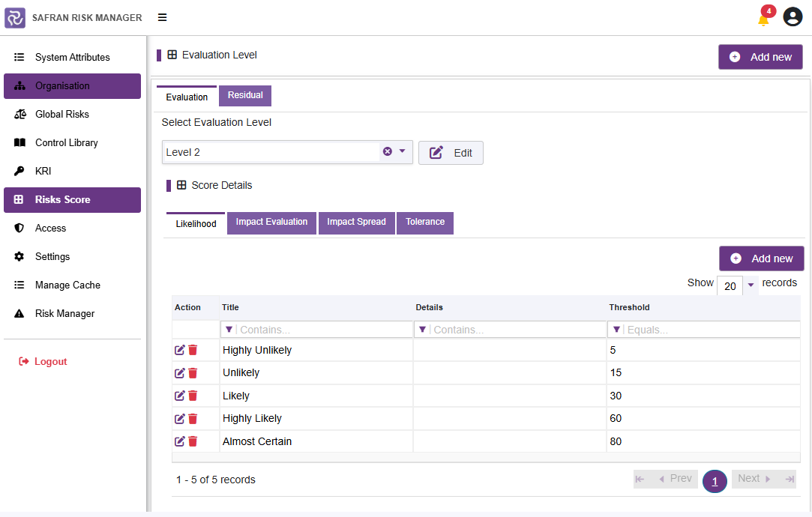This screenshot has width=812, height=517.
Task: Open Risks Score in sidebar
Action: click(72, 200)
